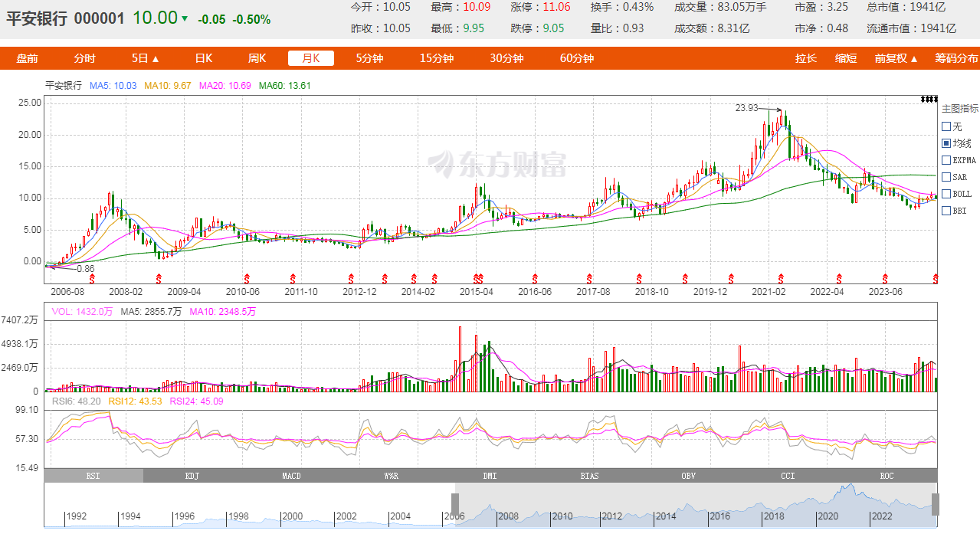Image resolution: width=980 pixels, height=534 pixels.
Task: Open the 5日 multi-day dropdown
Action: pos(146,58)
